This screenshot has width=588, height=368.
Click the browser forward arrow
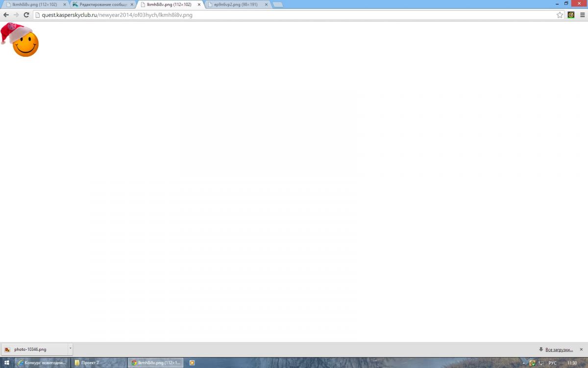click(x=16, y=15)
